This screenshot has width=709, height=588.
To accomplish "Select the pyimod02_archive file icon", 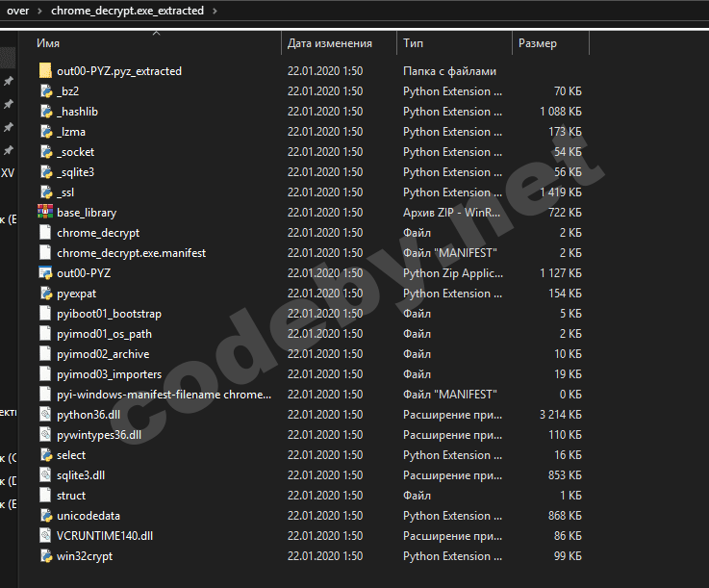I will 45,354.
